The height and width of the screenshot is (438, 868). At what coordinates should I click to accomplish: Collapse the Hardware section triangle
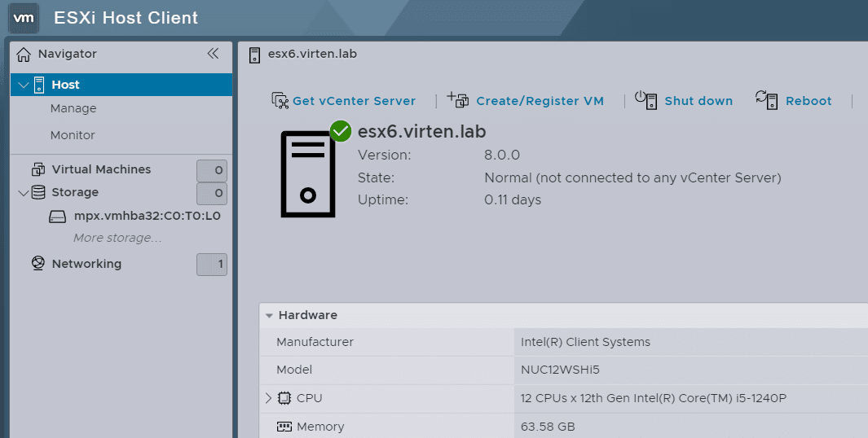coord(269,316)
